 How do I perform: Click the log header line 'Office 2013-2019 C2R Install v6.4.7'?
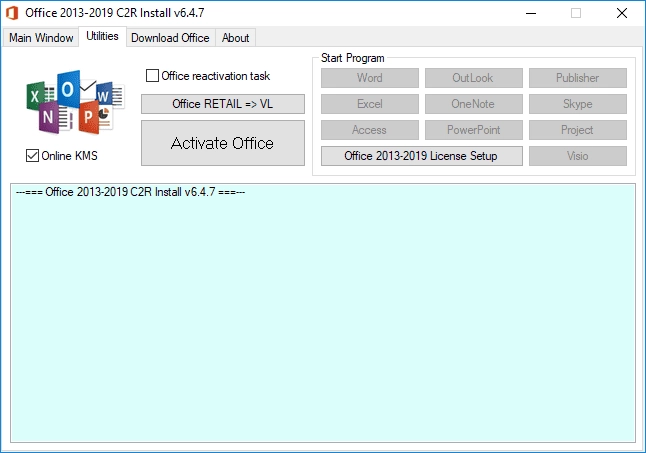click(x=130, y=192)
